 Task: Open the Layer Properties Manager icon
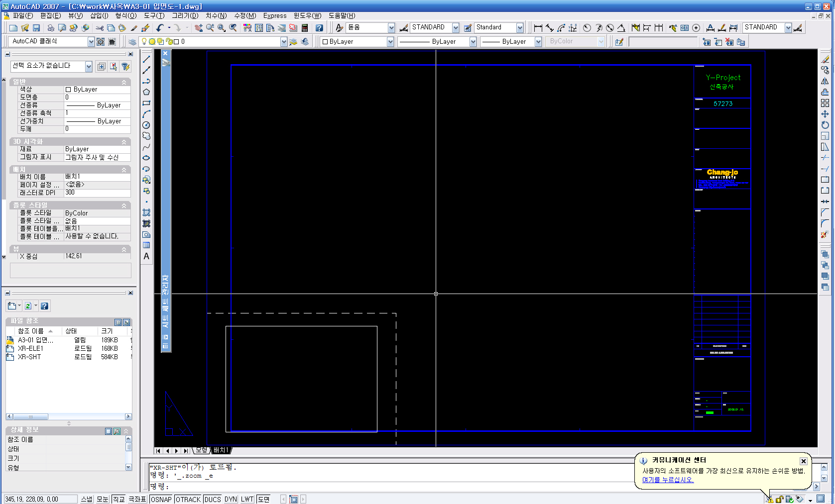point(132,42)
